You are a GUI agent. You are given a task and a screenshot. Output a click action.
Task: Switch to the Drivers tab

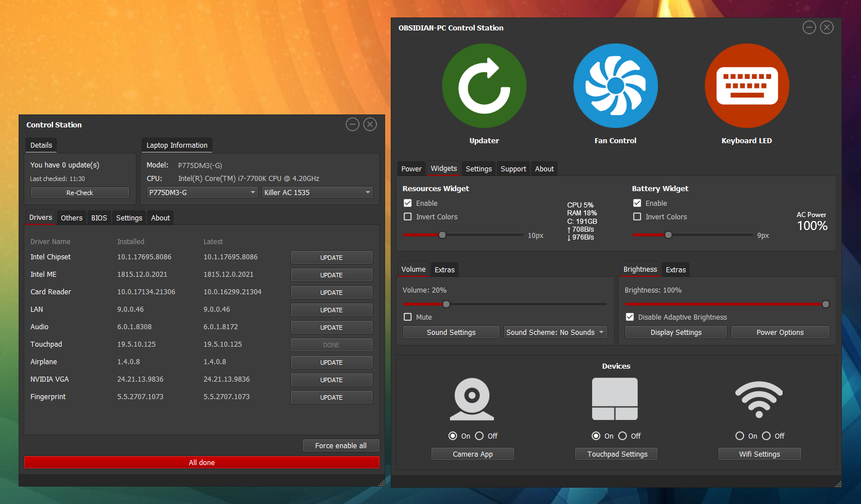(41, 217)
